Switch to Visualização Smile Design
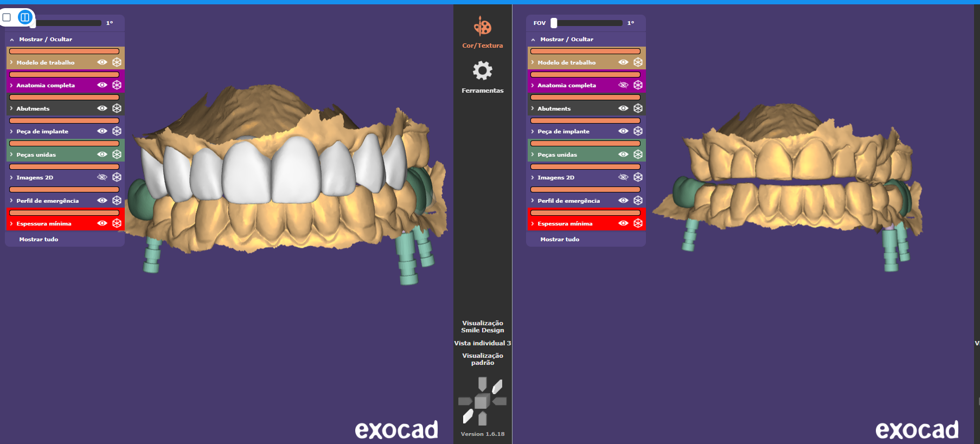The height and width of the screenshot is (444, 980). (x=482, y=326)
